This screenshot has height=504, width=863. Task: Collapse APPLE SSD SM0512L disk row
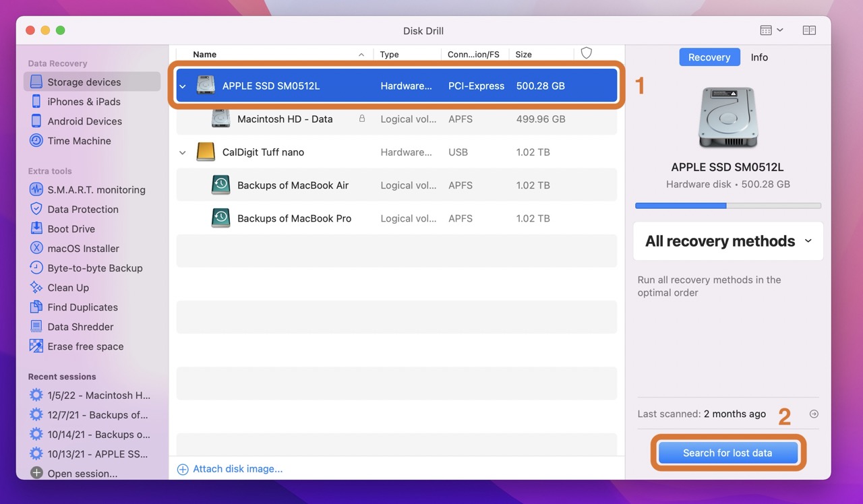coord(182,86)
